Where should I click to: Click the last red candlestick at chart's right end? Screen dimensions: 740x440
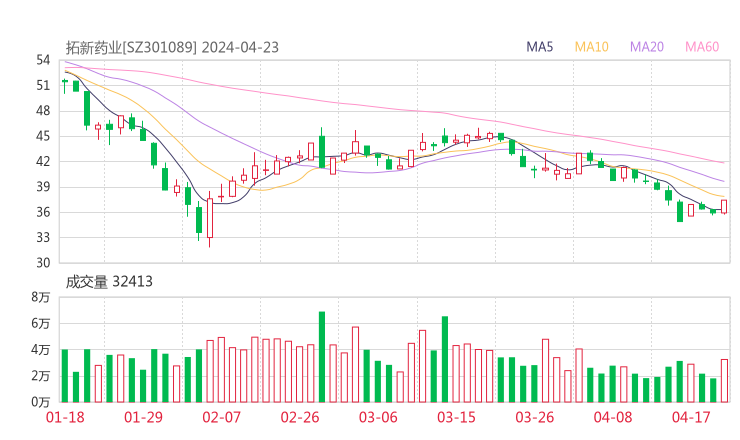point(724,207)
